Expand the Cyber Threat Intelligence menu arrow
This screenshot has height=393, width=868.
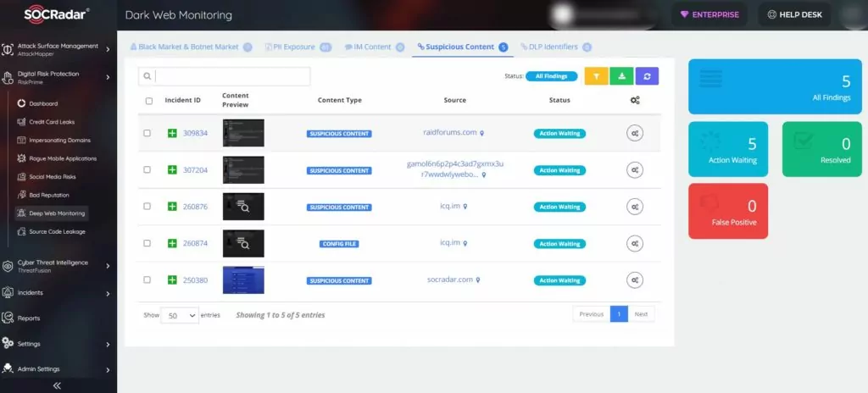click(x=108, y=266)
